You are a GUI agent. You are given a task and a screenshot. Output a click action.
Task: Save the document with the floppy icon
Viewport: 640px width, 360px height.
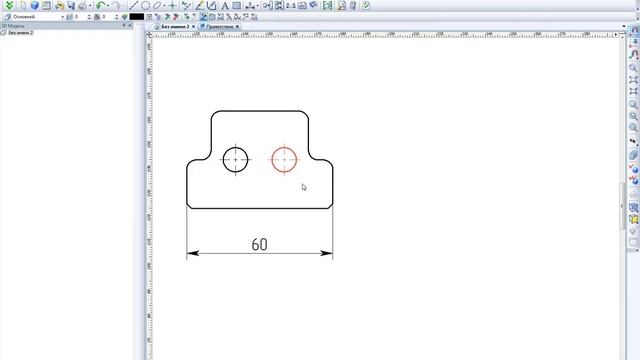(x=71, y=6)
